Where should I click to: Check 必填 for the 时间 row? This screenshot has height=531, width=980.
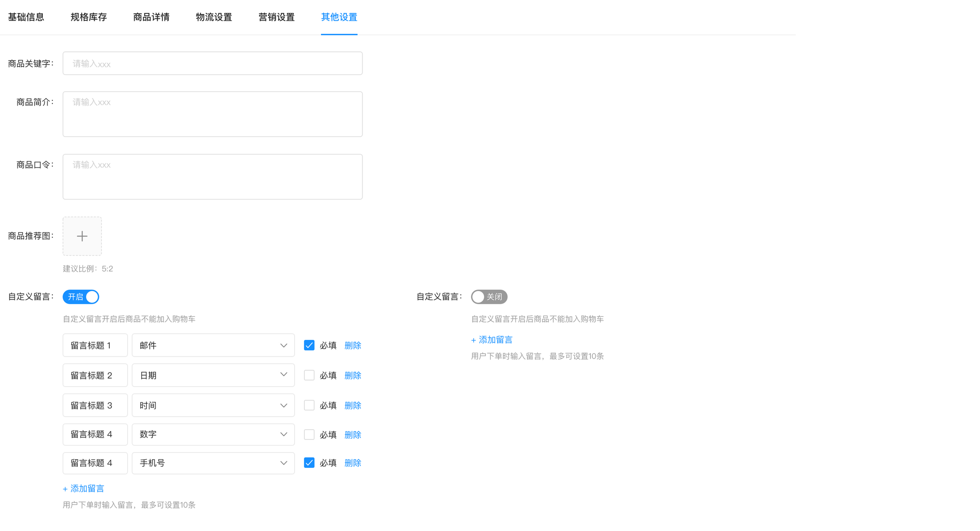[309, 405]
